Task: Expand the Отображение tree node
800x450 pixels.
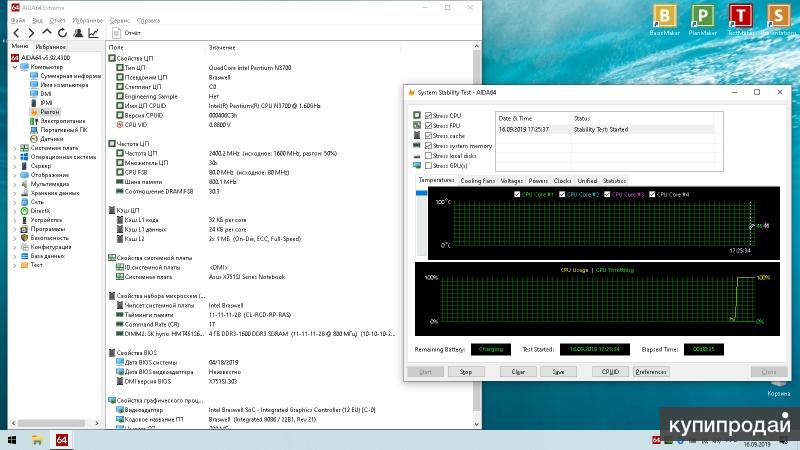Action: tap(15, 175)
